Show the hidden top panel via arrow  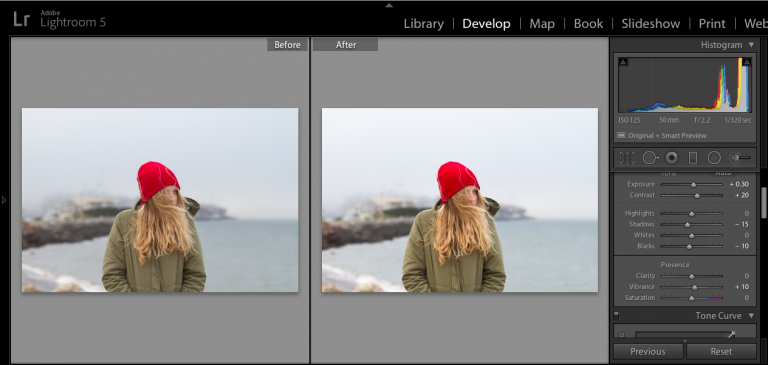(x=389, y=5)
